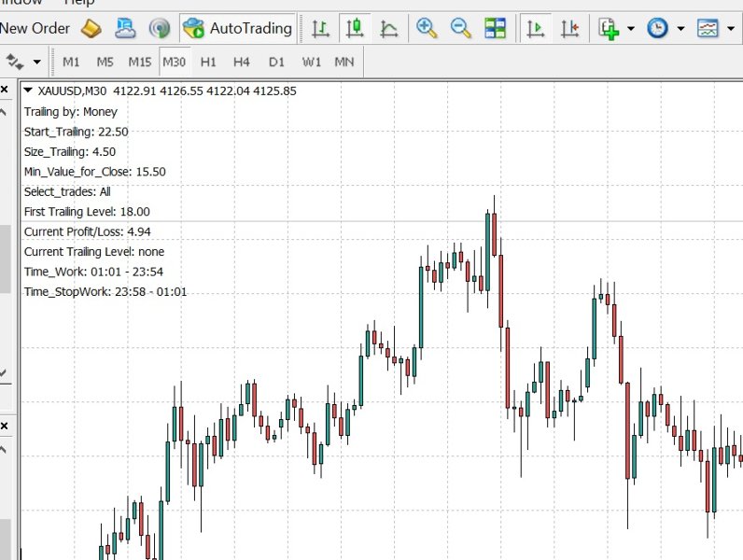Click the triangle before XAUUSD,M30 title
The image size is (743, 560).
click(28, 90)
